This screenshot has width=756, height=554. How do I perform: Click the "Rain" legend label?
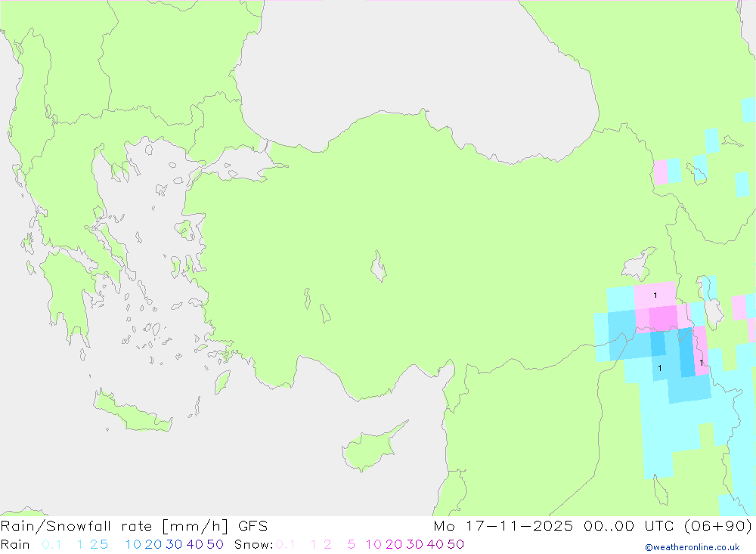coord(15,544)
